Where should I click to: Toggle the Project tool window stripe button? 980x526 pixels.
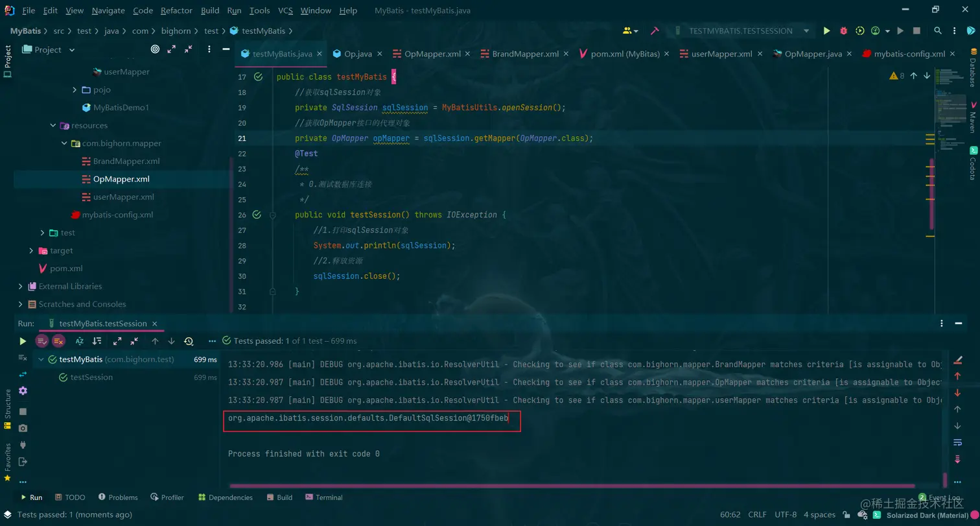[x=8, y=61]
